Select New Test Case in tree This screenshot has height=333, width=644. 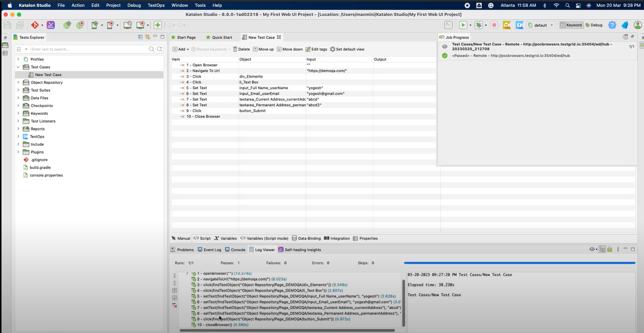tap(48, 75)
